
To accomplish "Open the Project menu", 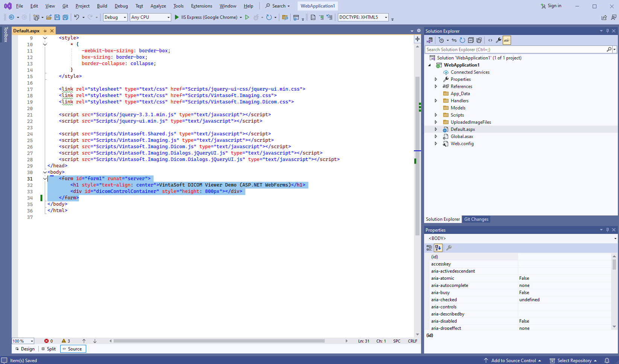I will (x=82, y=6).
